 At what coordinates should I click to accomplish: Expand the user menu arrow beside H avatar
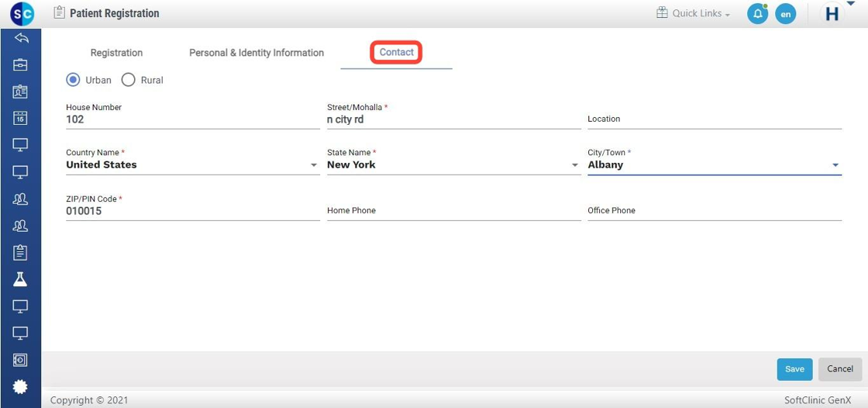pos(850,4)
